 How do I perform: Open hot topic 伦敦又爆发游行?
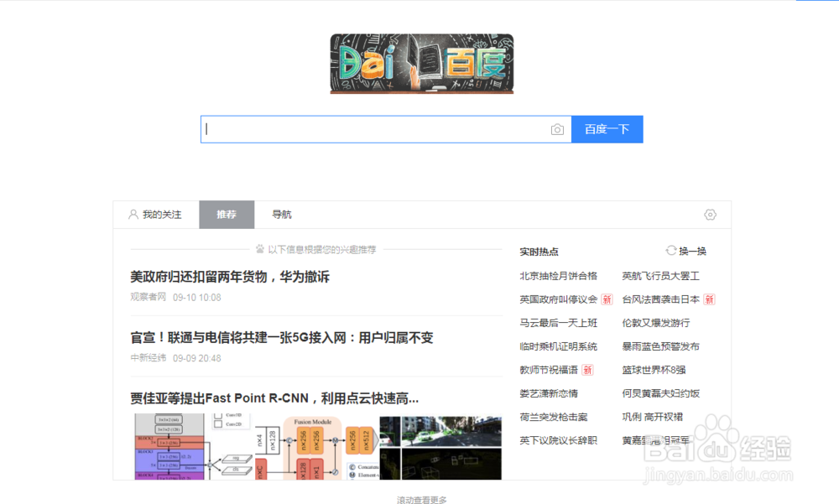point(655,323)
